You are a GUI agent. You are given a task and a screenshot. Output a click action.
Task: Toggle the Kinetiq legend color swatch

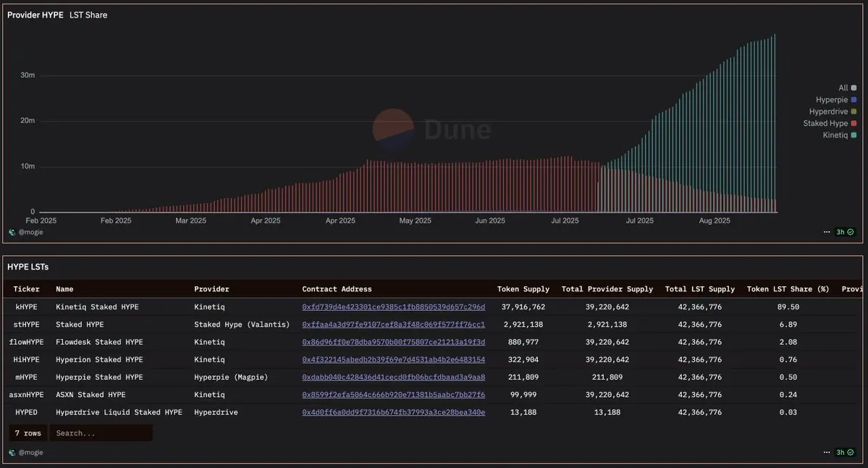pyautogui.click(x=854, y=135)
